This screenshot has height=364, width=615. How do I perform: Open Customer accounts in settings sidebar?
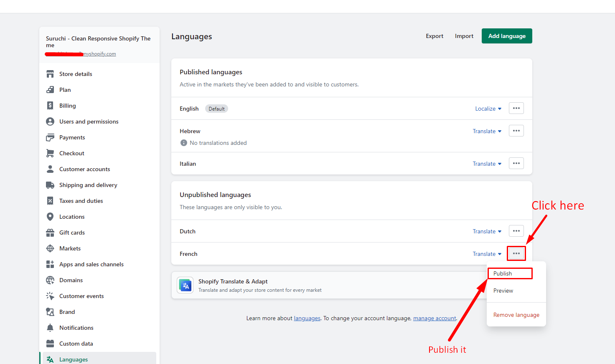(x=84, y=169)
